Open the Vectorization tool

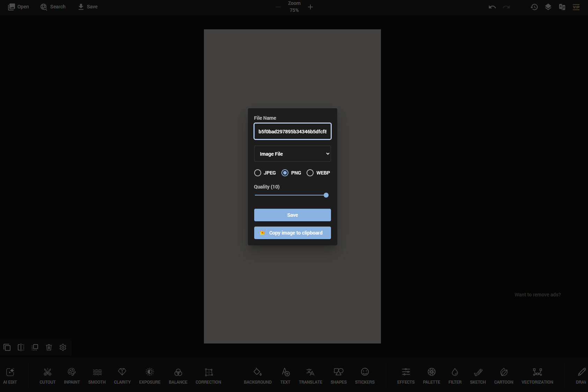click(x=537, y=376)
